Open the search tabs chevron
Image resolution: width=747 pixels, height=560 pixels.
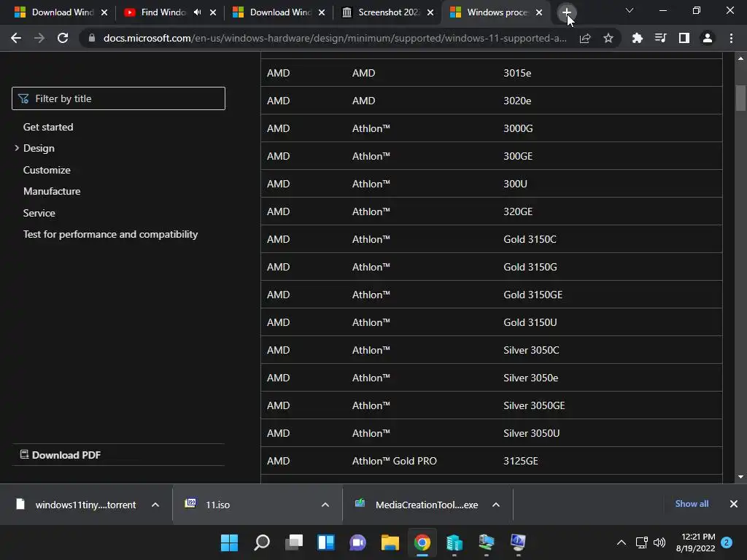[630, 10]
